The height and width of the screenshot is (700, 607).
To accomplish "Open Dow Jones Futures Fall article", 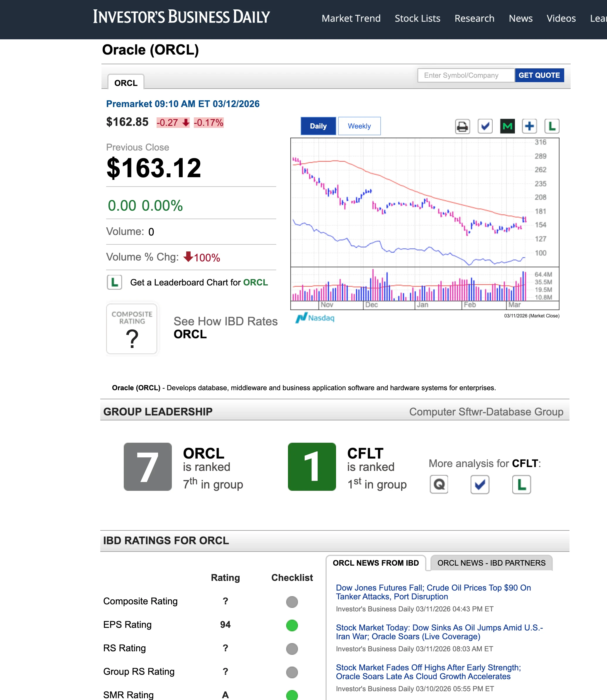I will click(x=433, y=592).
